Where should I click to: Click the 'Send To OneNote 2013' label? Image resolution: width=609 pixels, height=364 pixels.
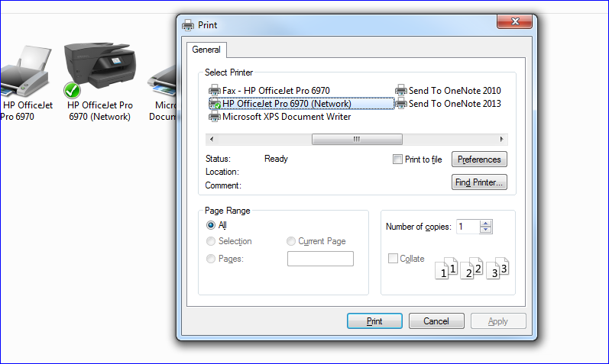pyautogui.click(x=455, y=104)
